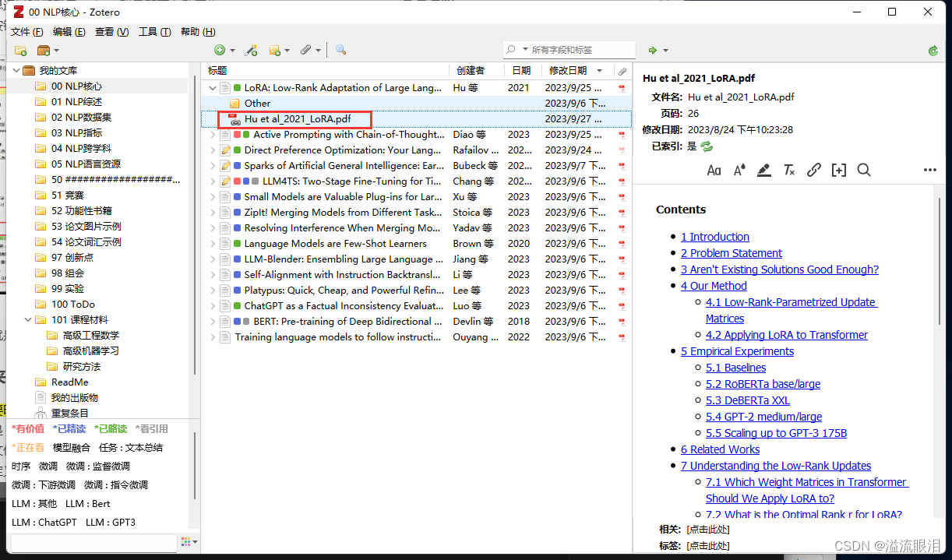Viewport: 952px width, 560px height.
Task: Click the Advanced Search magnifier icon
Action: point(340,50)
